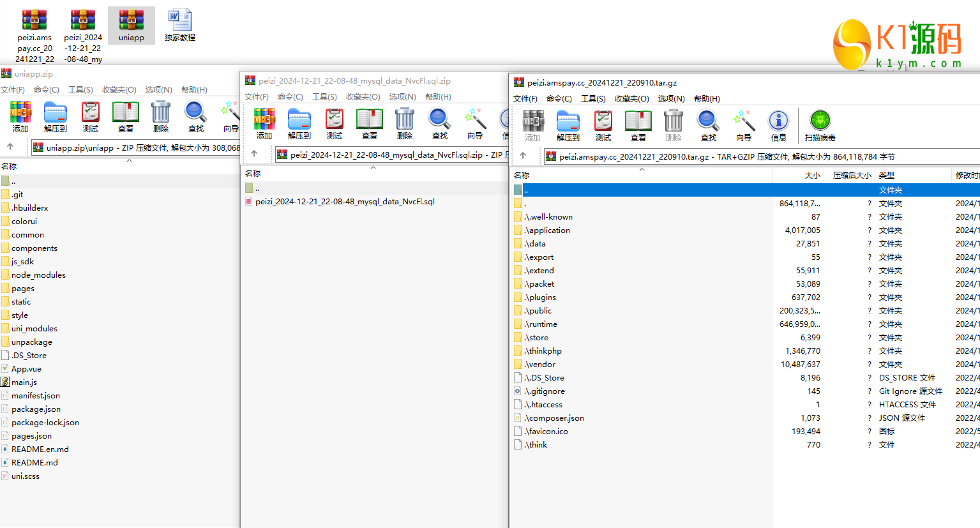The width and height of the screenshot is (980, 528).
Task: Click the Delete trash icon in the mysql_data zip window
Action: click(x=404, y=123)
